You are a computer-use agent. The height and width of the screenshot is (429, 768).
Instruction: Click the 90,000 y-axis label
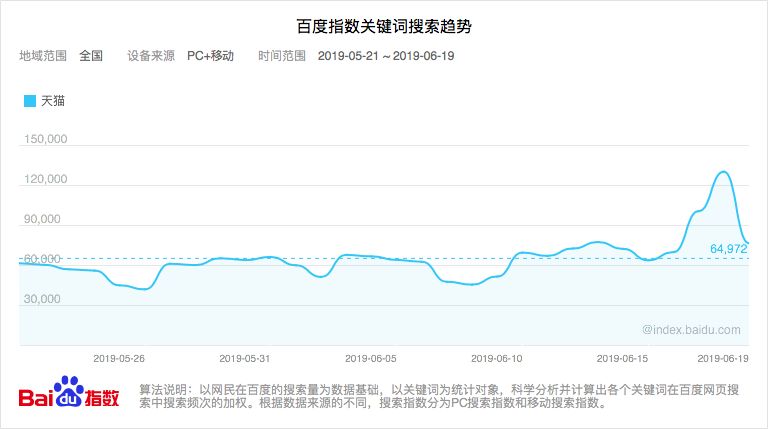point(42,219)
